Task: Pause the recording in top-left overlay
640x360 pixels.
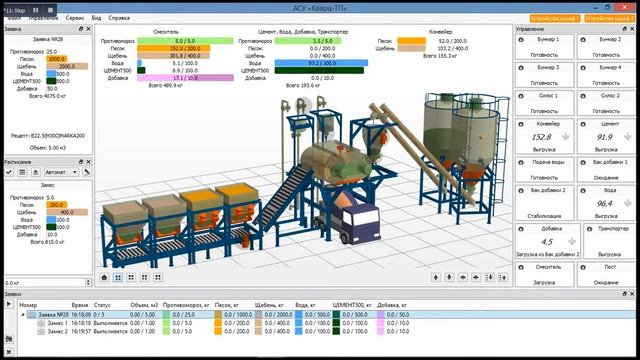Action: click(36, 10)
